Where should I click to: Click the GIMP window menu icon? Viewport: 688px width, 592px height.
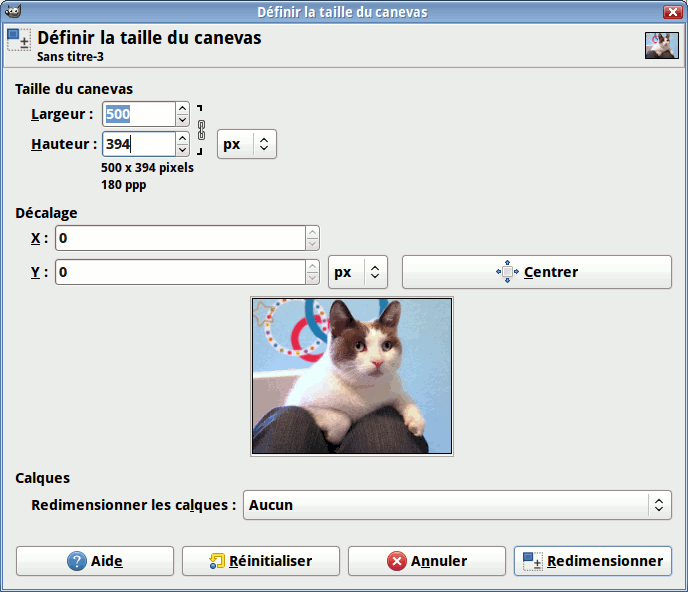point(10,11)
